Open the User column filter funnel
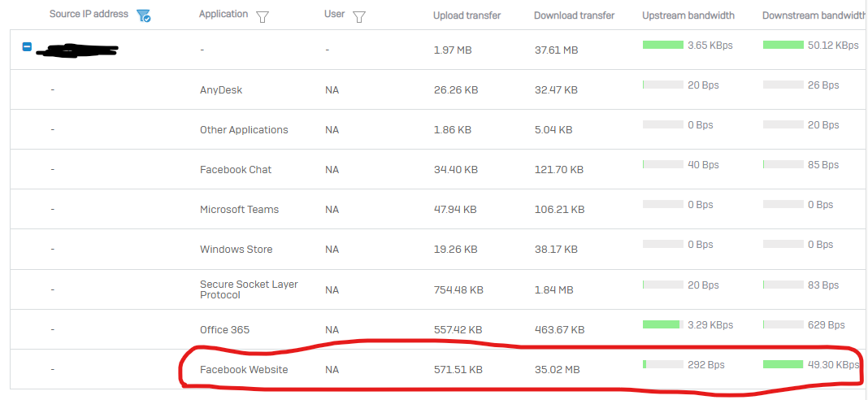This screenshot has width=868, height=400. pyautogui.click(x=359, y=17)
